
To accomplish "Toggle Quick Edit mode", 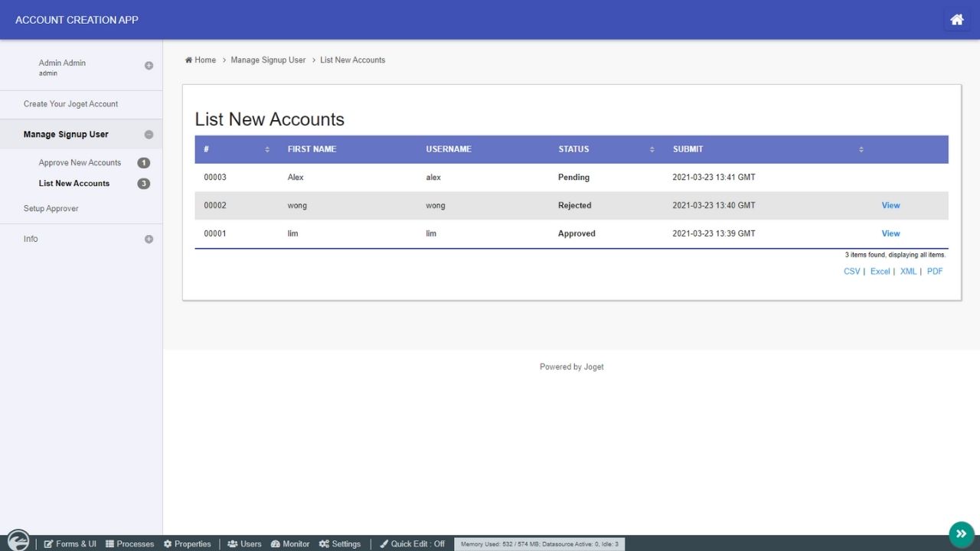I will click(412, 544).
